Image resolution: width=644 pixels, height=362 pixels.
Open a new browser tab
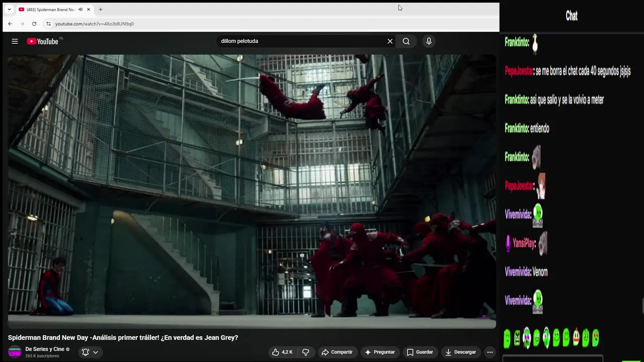coord(101,10)
